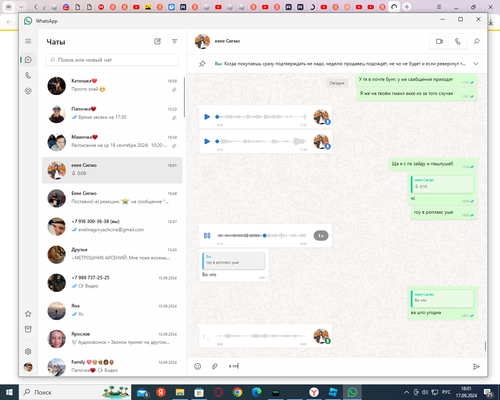Click the chat search field
The height and width of the screenshot is (400, 500).
pos(112,60)
